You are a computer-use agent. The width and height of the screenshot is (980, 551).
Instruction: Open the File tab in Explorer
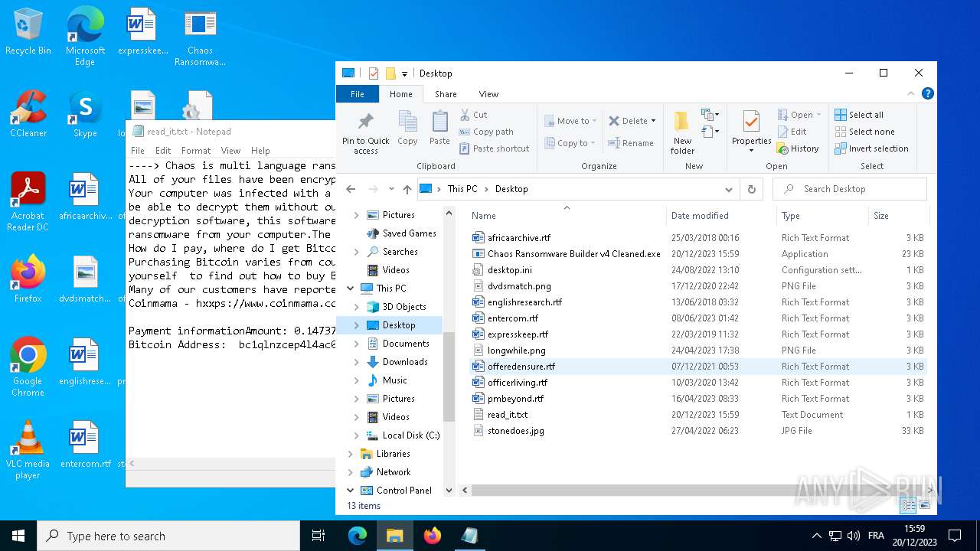(x=358, y=94)
